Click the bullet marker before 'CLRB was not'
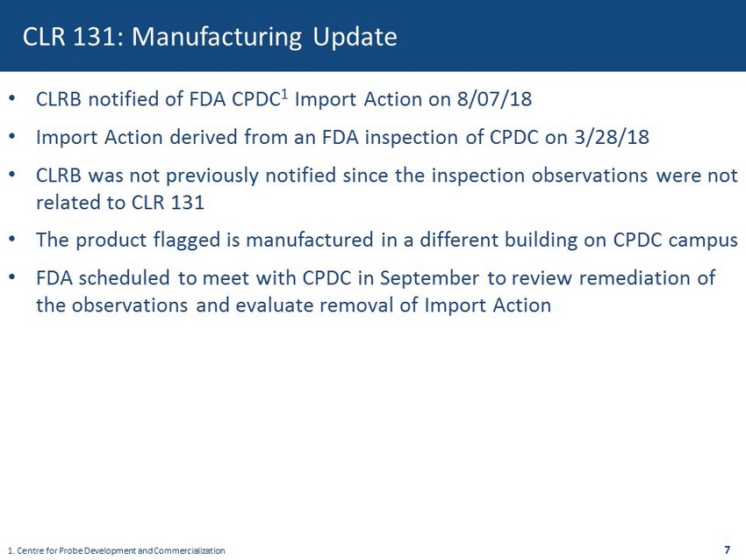 click(11, 176)
